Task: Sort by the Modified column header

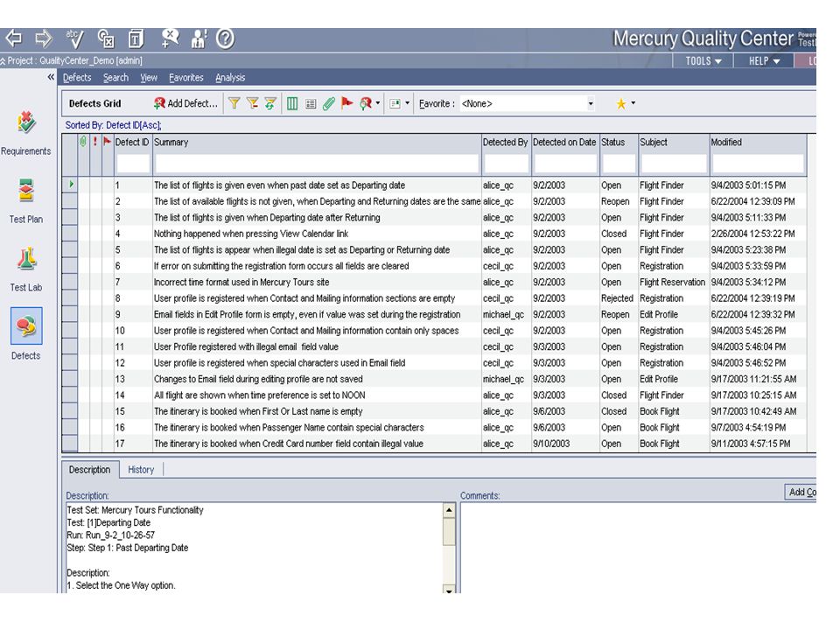Action: [758, 142]
